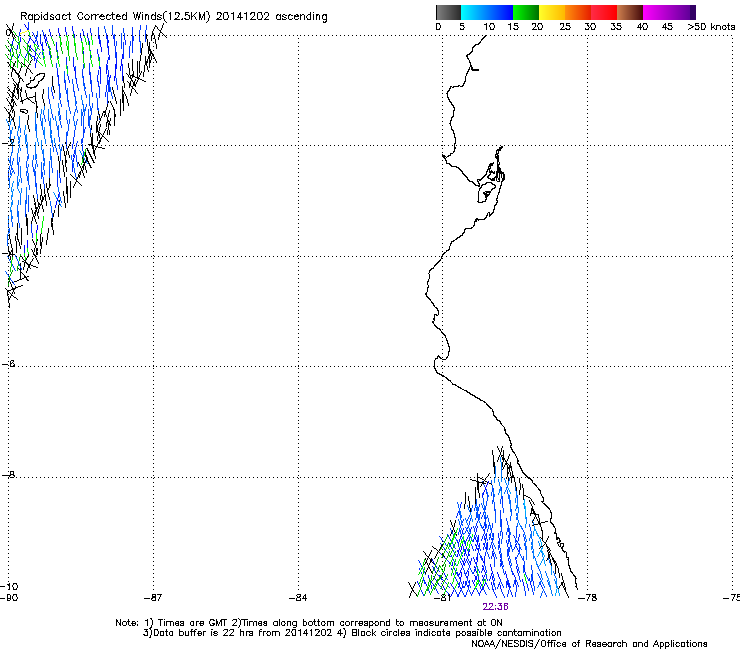Click the -78 longitude axis label
740x650 pixels.
tap(588, 598)
